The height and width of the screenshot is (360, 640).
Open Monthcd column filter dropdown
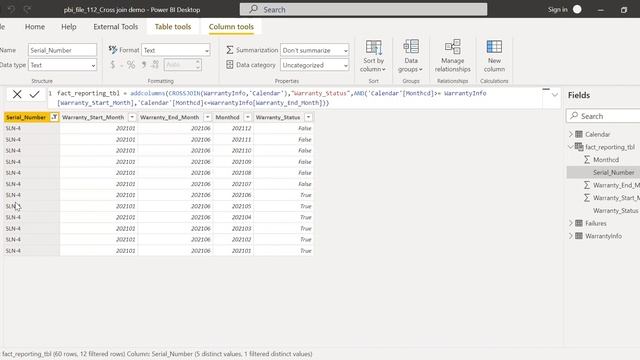pos(247,117)
